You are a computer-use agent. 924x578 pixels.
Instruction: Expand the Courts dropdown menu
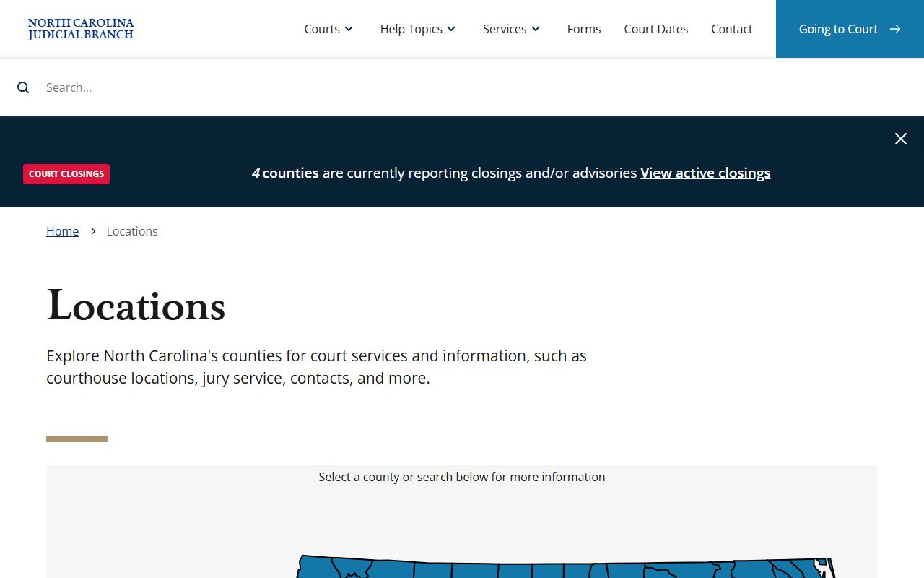point(328,29)
